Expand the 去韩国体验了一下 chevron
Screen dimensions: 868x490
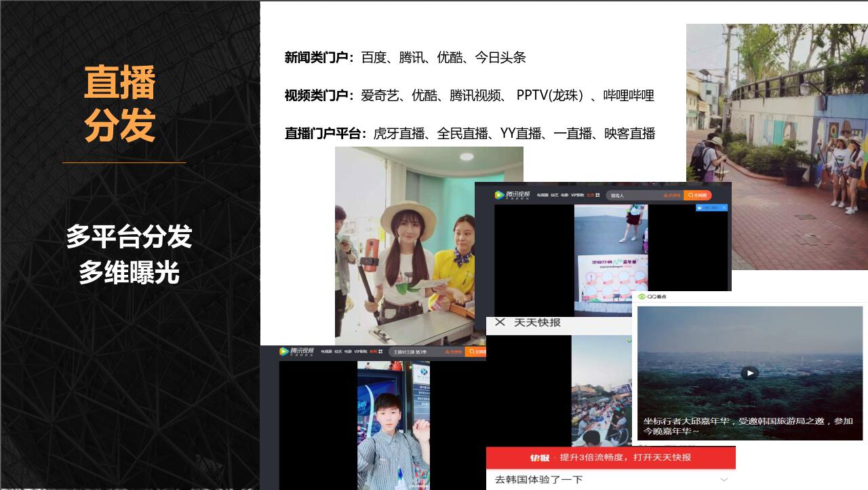coord(724,480)
